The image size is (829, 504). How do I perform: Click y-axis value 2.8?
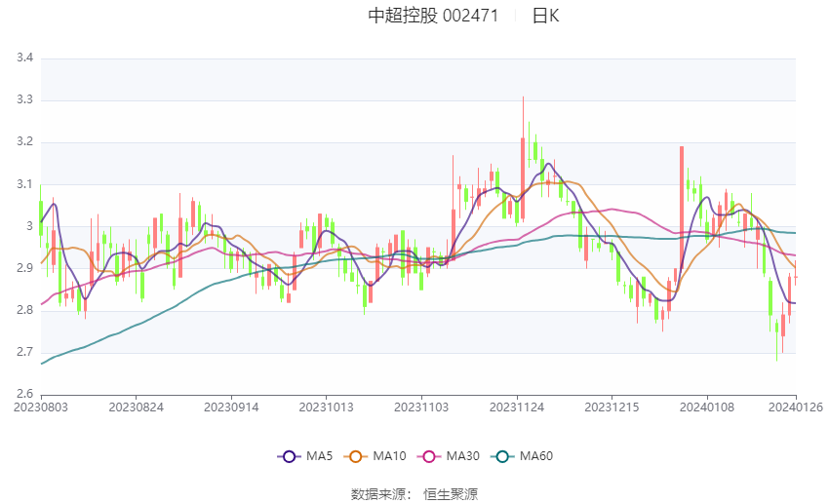point(24,310)
